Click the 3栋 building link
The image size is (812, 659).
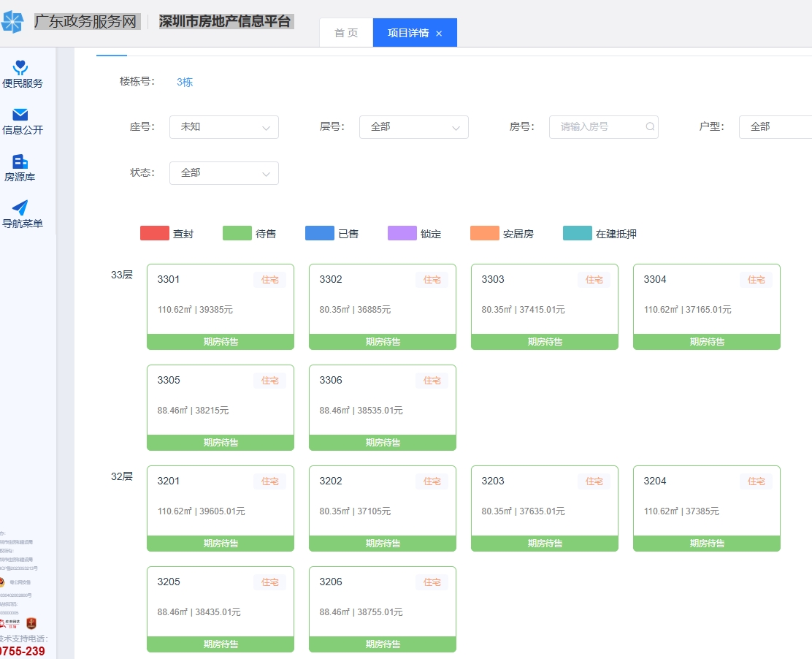coord(185,82)
